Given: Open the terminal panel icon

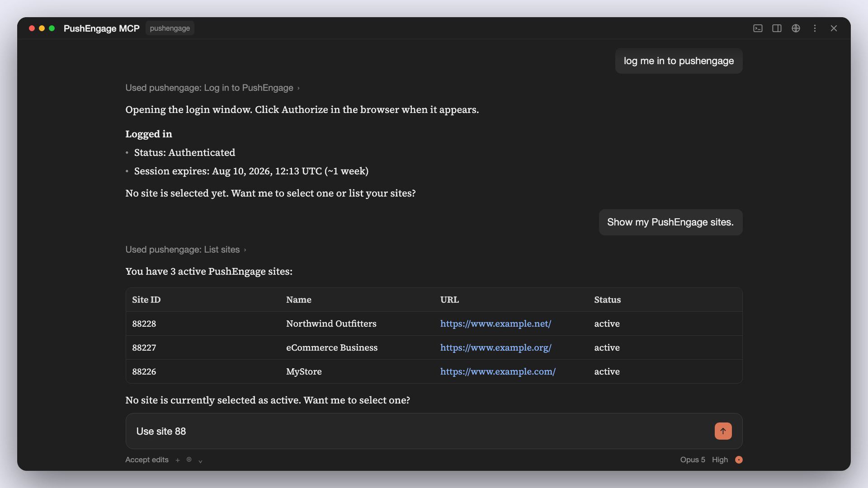Looking at the screenshot, I should pos(758,28).
